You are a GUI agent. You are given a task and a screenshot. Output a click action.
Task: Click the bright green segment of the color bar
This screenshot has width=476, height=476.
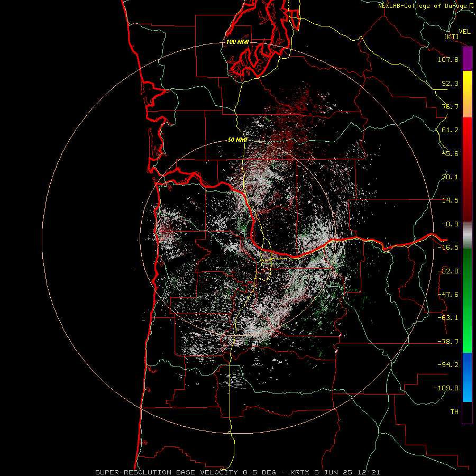[x=467, y=300]
